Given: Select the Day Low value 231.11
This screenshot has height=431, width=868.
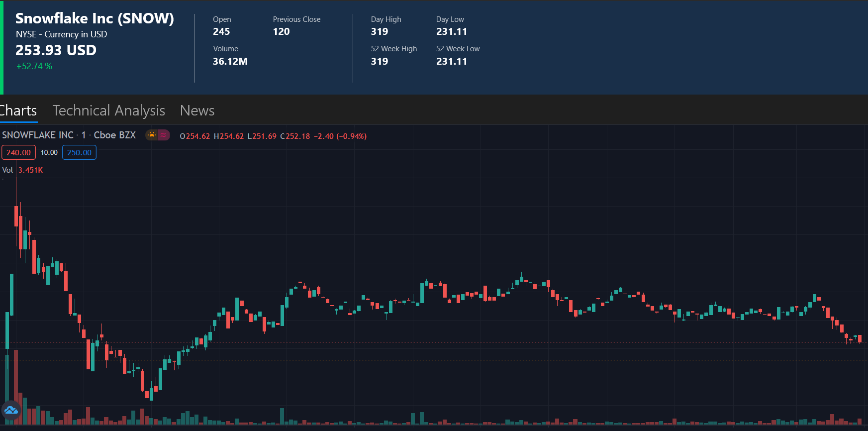Looking at the screenshot, I should click(x=452, y=31).
